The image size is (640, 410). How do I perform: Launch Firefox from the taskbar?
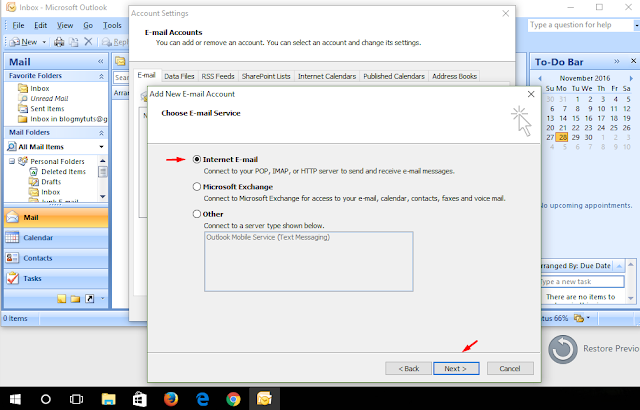(x=171, y=399)
